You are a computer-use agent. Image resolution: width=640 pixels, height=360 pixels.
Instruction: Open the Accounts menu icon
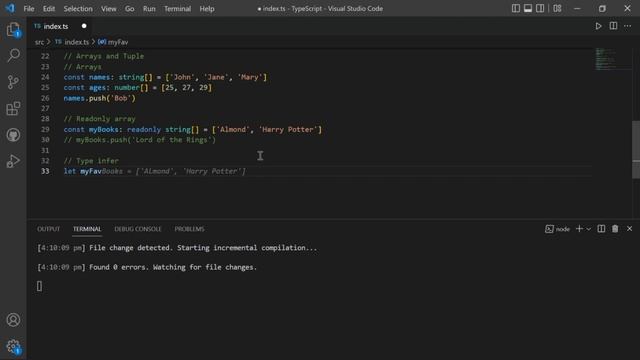(x=13, y=320)
